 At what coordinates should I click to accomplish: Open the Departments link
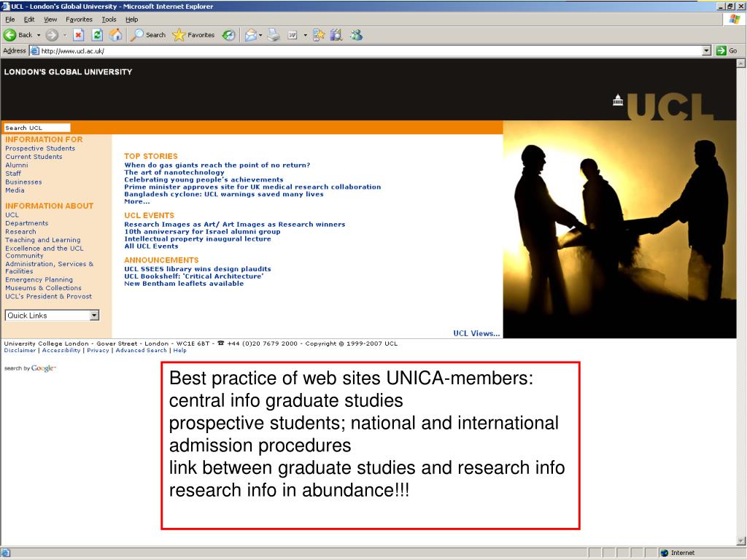click(x=27, y=223)
